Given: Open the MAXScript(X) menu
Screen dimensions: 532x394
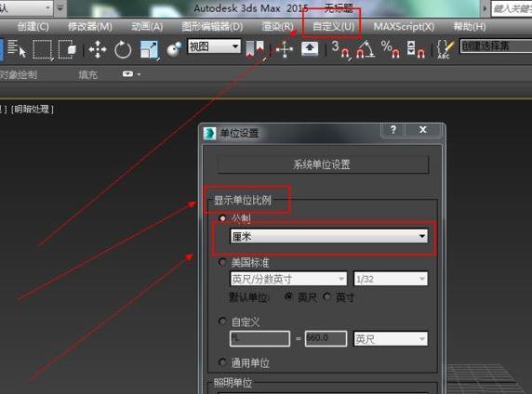Looking at the screenshot, I should [x=404, y=26].
